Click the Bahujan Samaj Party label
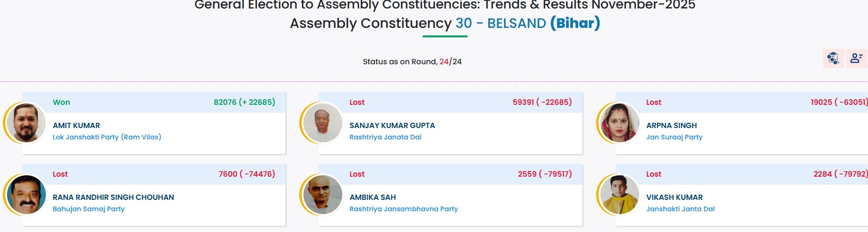This screenshot has width=868, height=232. pyautogui.click(x=88, y=209)
